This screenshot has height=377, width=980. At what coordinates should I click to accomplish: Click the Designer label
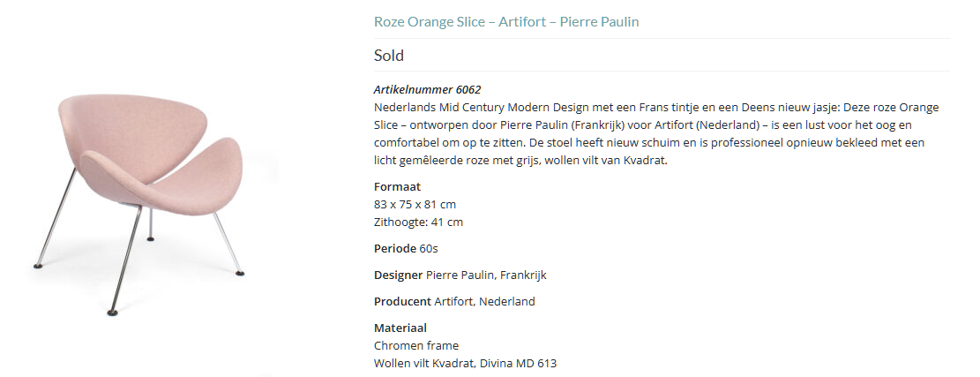coord(398,275)
